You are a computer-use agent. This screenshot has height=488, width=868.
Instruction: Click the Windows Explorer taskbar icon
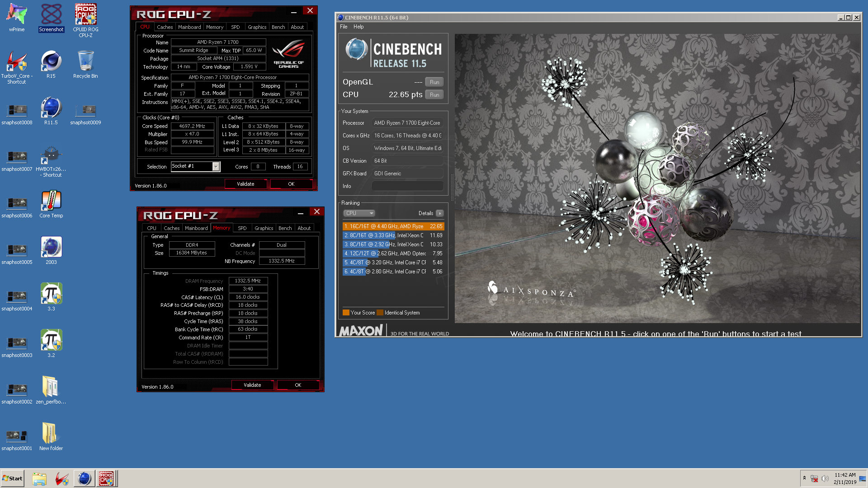(39, 479)
